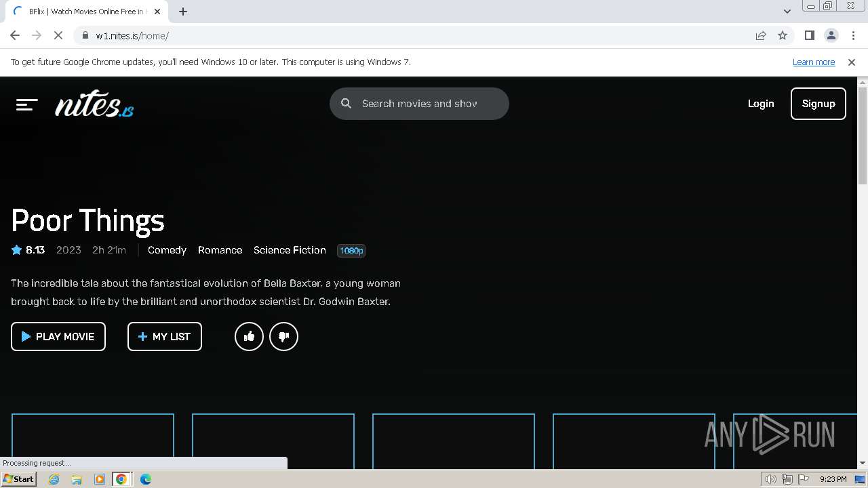The height and width of the screenshot is (488, 868).
Task: Open the Romance genre link
Action: click(220, 250)
